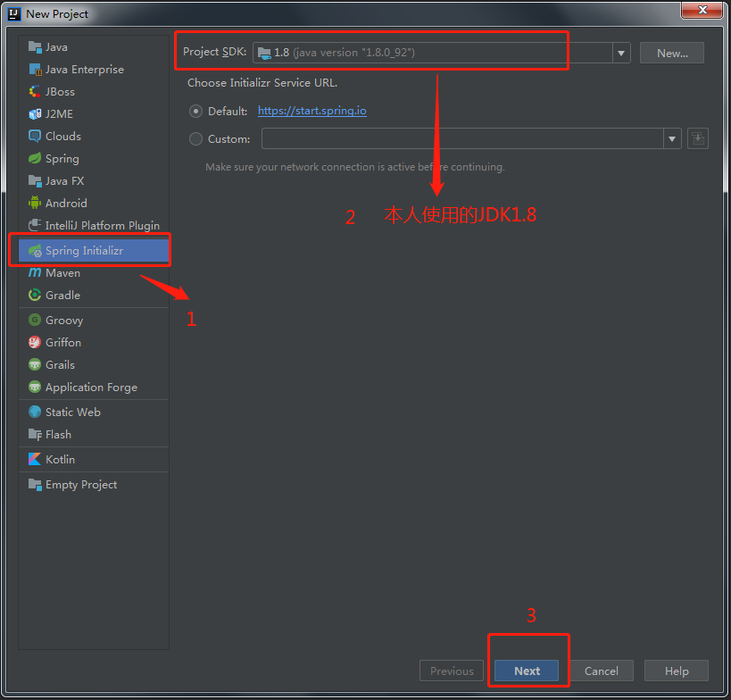Select the Groovy G icon
This screenshot has width=731, height=700.
point(35,320)
